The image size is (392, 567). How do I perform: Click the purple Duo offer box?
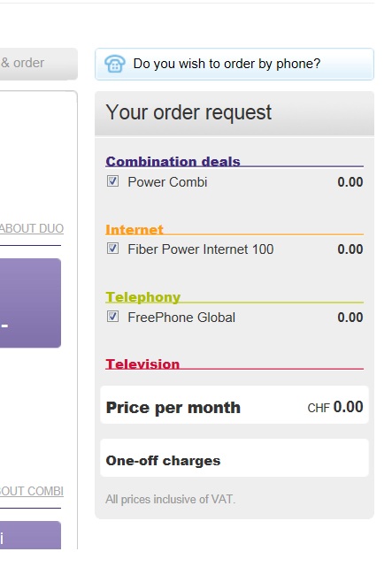pos(30,303)
